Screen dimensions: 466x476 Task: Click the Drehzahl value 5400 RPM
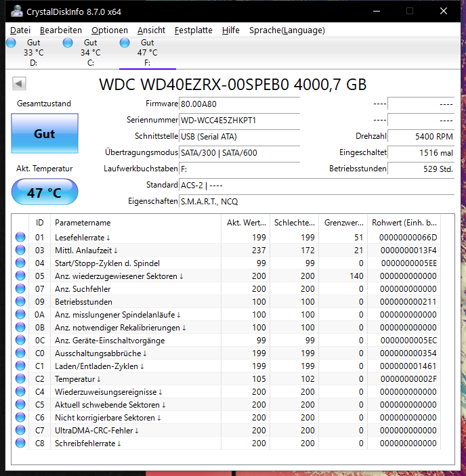(421, 137)
